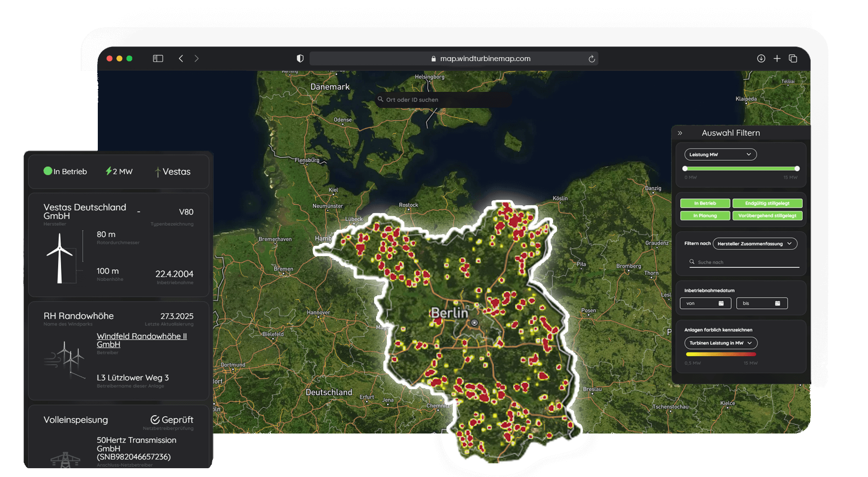
Task: Open the Turbinen Leistung in MW dropdown
Action: (721, 343)
